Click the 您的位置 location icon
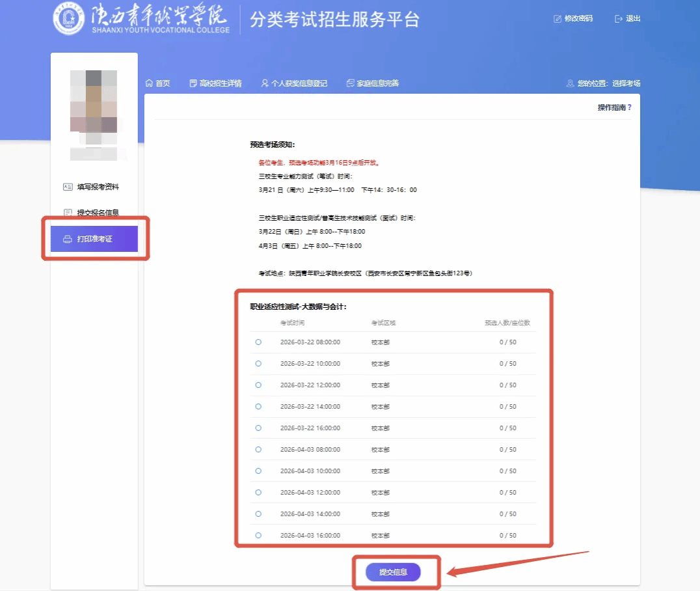Image resolution: width=700 pixels, height=591 pixels. 570,83
